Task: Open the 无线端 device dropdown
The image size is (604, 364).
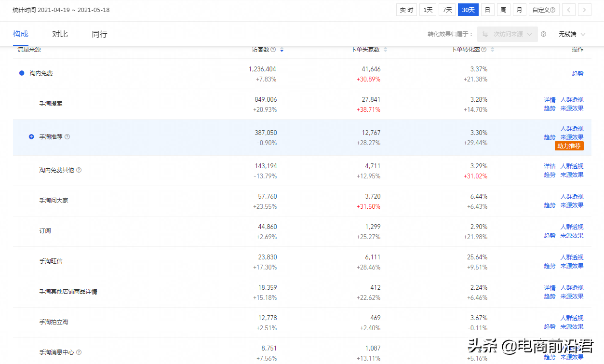Action: point(572,34)
